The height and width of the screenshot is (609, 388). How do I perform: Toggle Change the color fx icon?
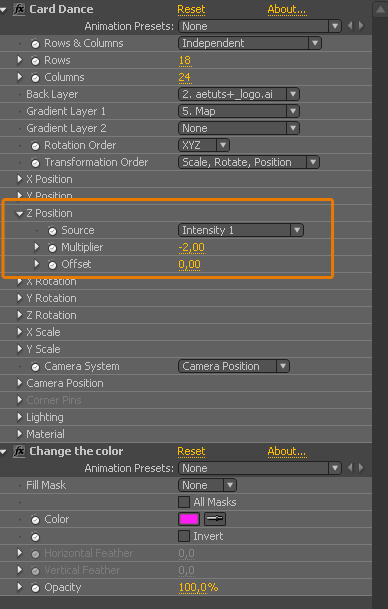click(x=19, y=451)
